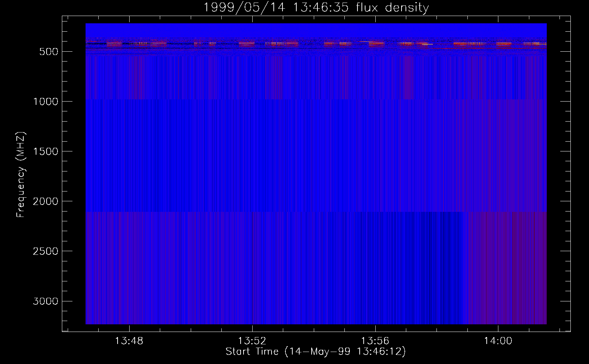The width and height of the screenshot is (589, 364).
Task: Click the 500 frequency tick label
Action: 49,52
